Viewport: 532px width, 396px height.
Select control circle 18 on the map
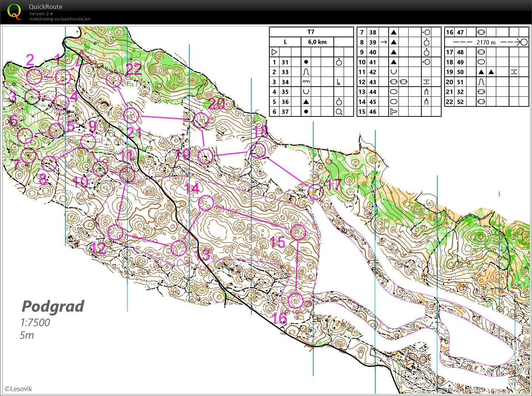tap(258, 150)
